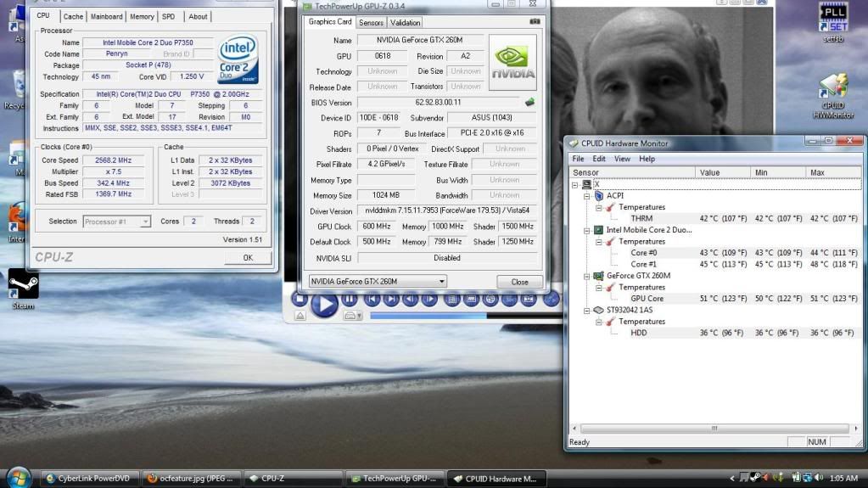Screen dimensions: 868x488
Task: Click the GPU-Z screenshot camera icon
Action: click(x=535, y=21)
